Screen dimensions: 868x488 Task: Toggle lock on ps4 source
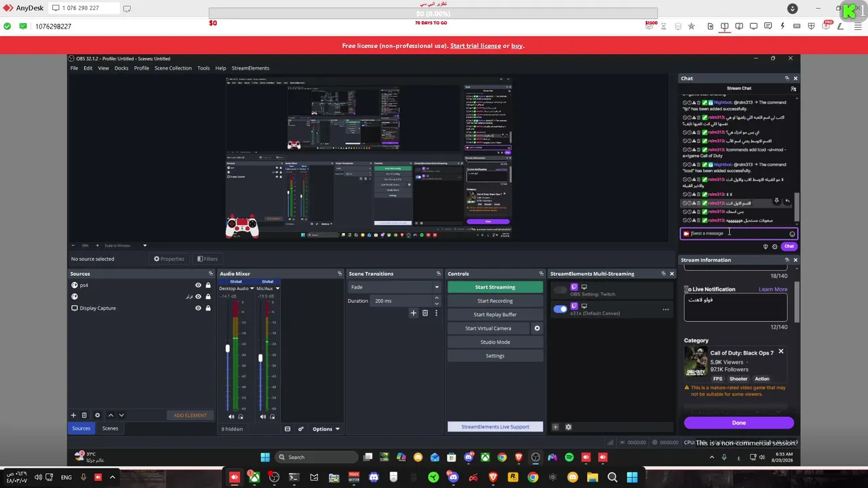pyautogui.click(x=208, y=285)
